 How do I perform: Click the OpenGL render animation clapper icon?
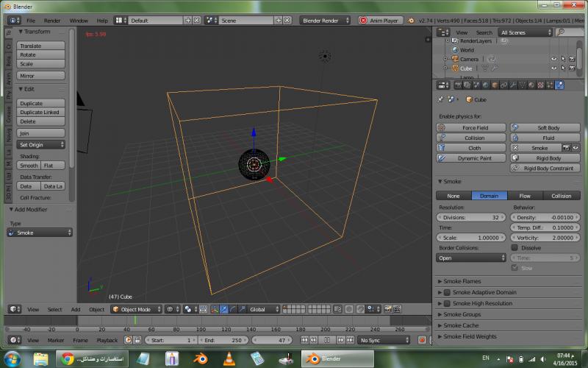click(397, 309)
